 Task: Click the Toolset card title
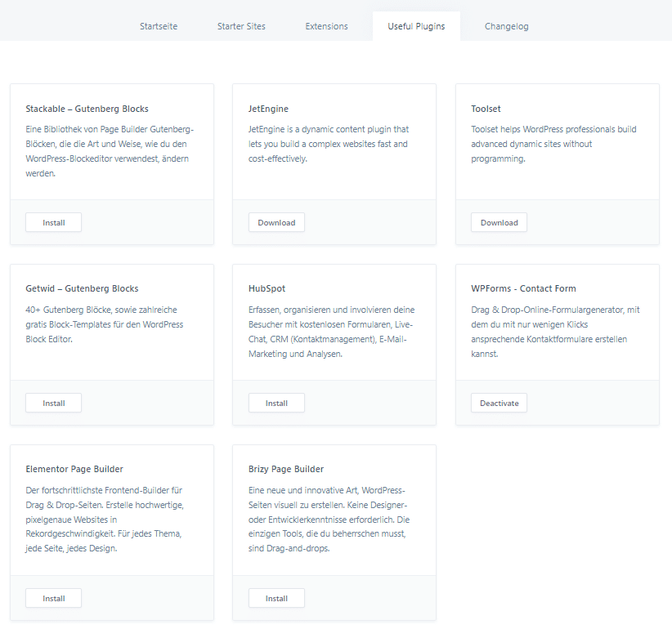(x=486, y=109)
